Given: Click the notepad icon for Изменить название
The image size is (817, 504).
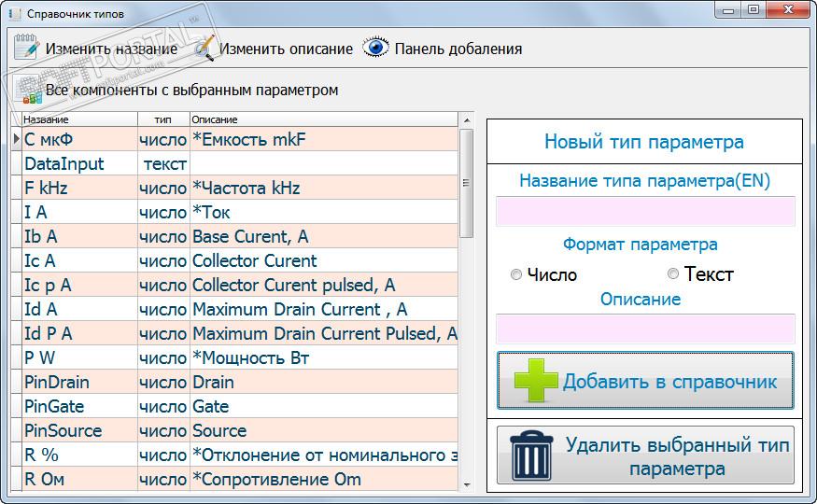Looking at the screenshot, I should coord(26,47).
